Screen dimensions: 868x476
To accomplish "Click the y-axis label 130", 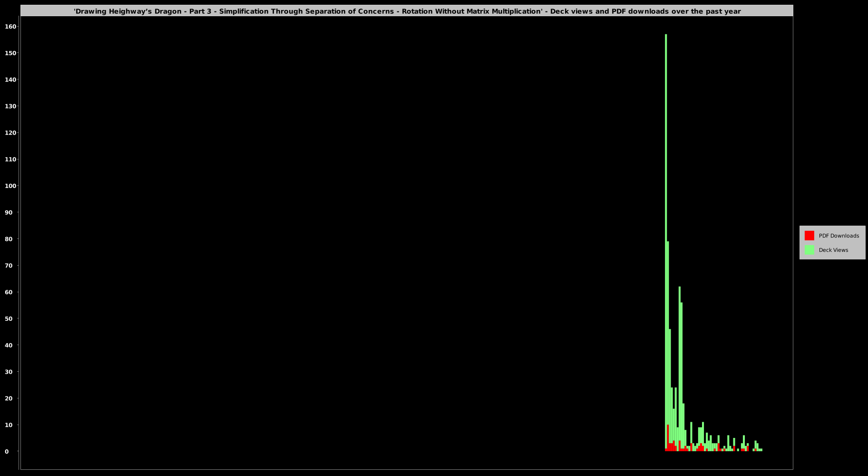I will (10, 106).
